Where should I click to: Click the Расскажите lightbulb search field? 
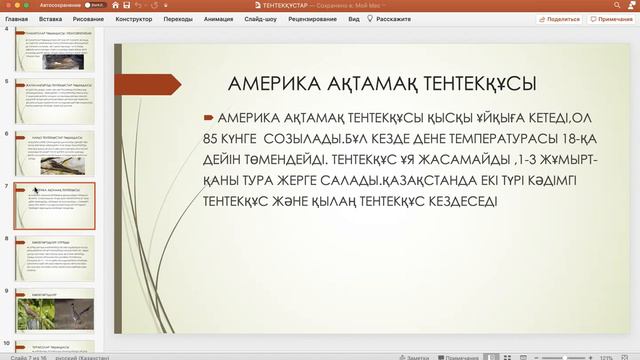click(389, 19)
